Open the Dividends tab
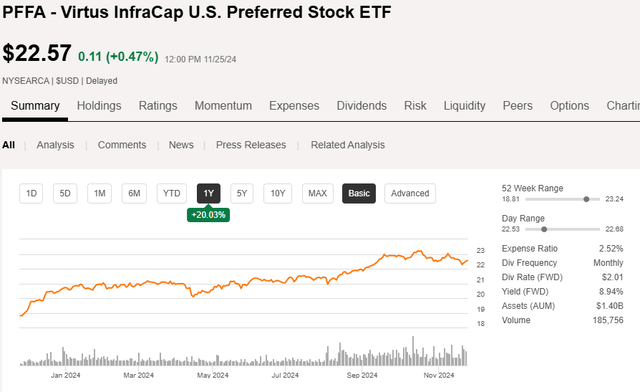Viewport: 640px width, 392px height. pos(362,106)
